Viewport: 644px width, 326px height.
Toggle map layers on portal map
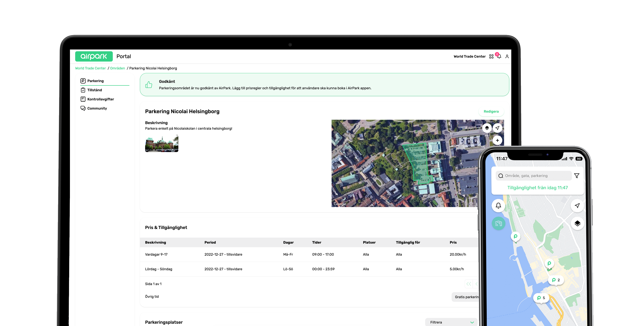(x=487, y=128)
